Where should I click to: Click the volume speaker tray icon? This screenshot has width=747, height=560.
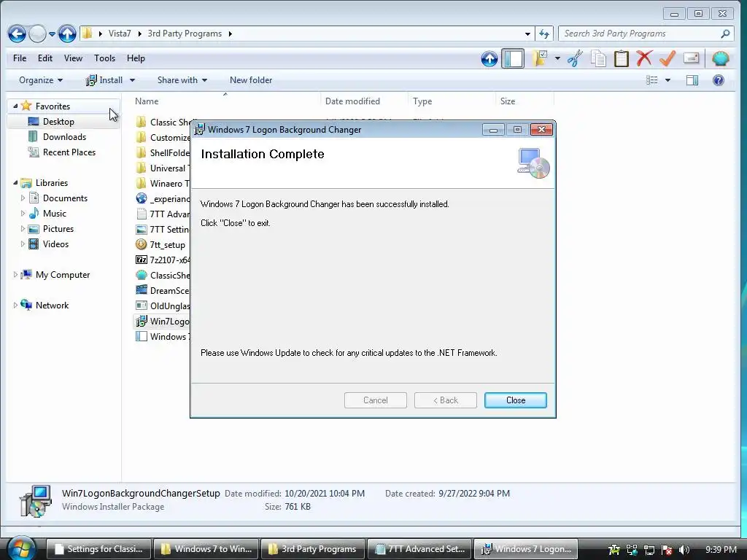click(684, 550)
